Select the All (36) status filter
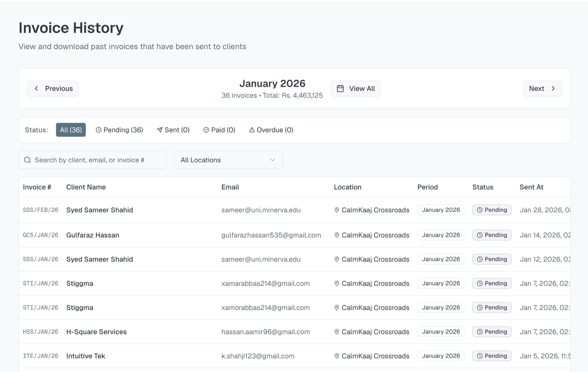 (71, 130)
